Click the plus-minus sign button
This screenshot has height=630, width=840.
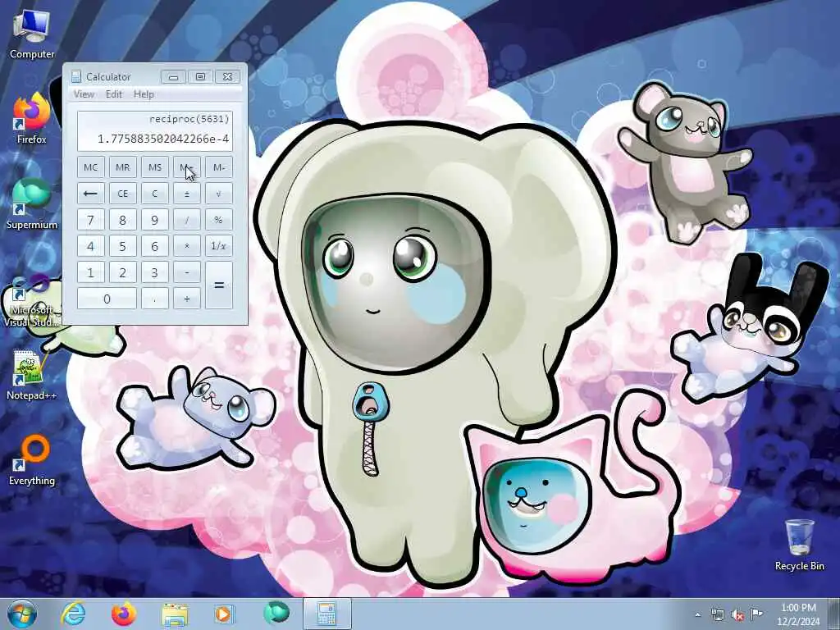pyautogui.click(x=187, y=194)
